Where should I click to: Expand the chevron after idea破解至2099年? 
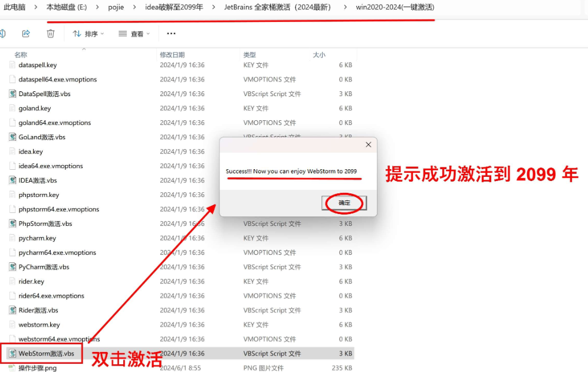click(x=213, y=7)
